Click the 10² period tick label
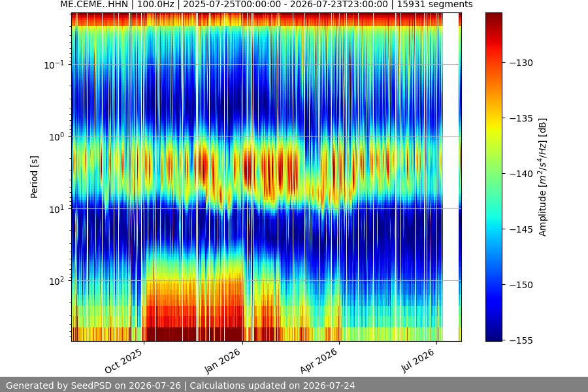Screen dimensions: 588x392 click(57, 281)
